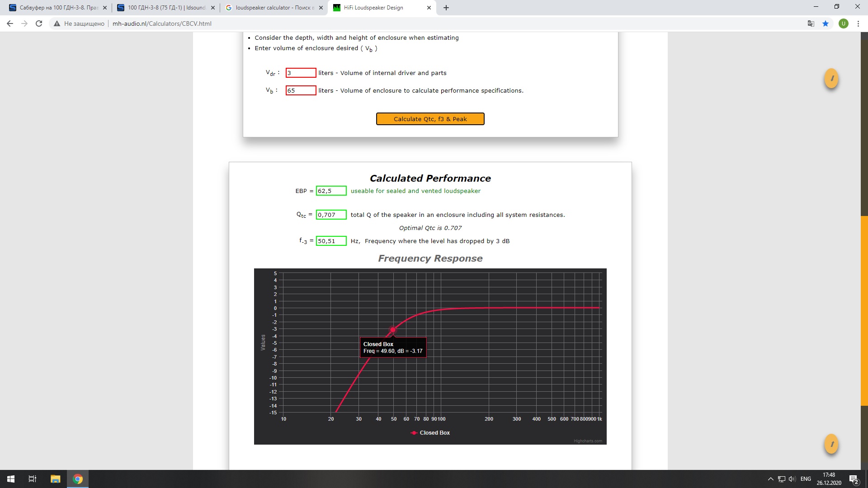Image resolution: width=868 pixels, height=488 pixels.
Task: Open File Explorer from the taskbar
Action: (55, 479)
